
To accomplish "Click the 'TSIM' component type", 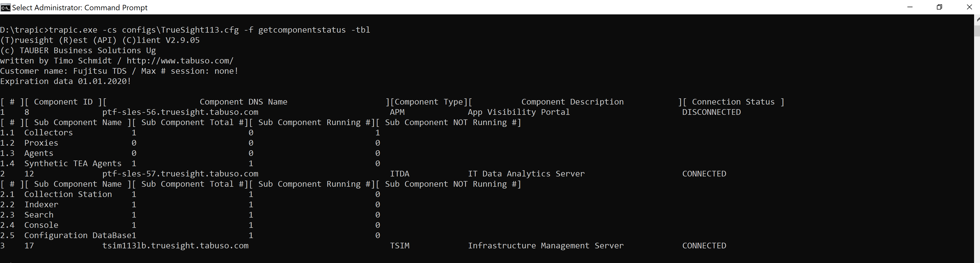I will click(x=400, y=246).
